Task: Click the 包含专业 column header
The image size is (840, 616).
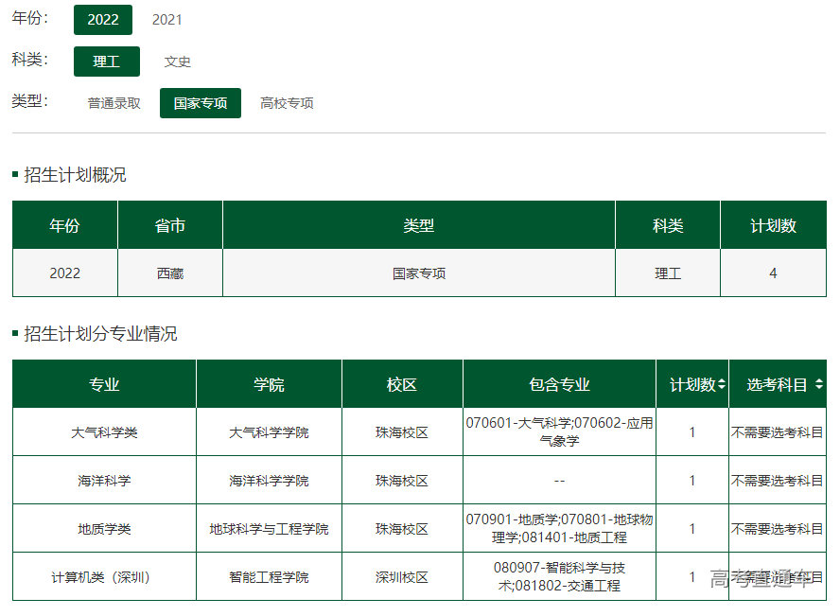Action: tap(559, 385)
